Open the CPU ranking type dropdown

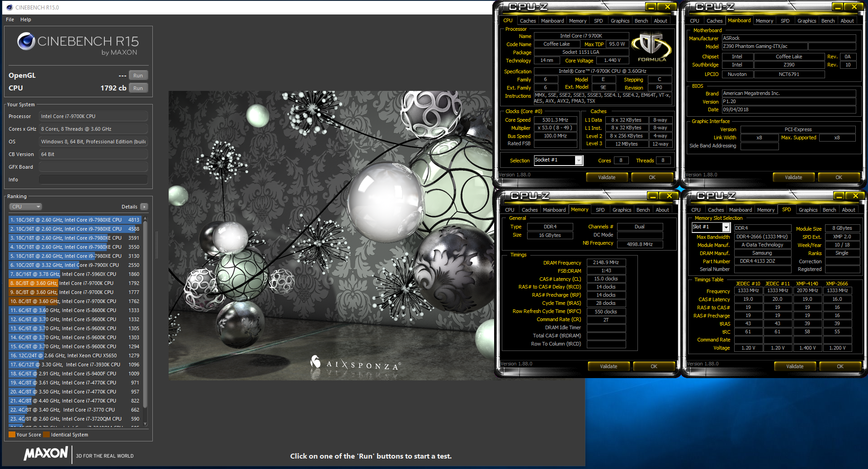pos(25,207)
